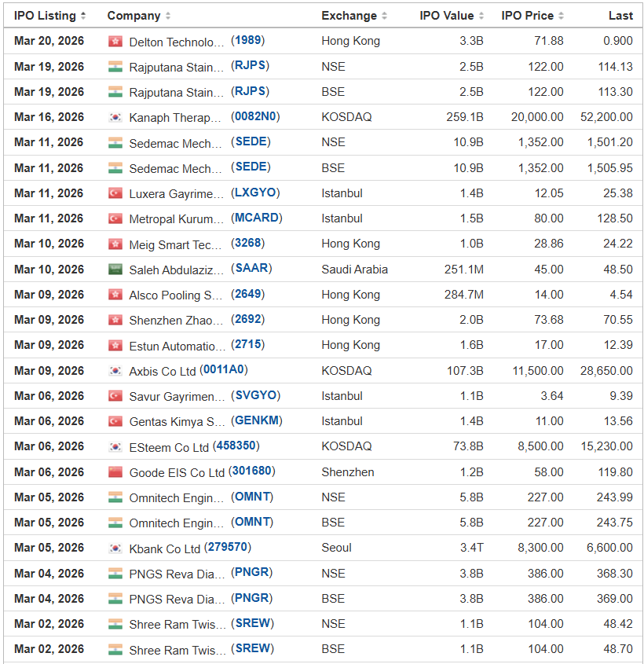Open ticker link (MCARD)
The height and width of the screenshot is (664, 644).
[256, 218]
